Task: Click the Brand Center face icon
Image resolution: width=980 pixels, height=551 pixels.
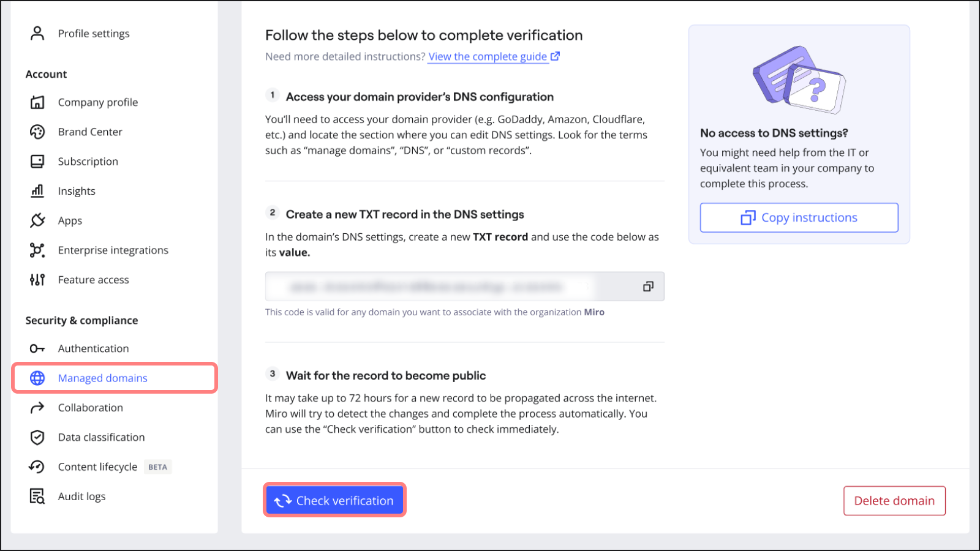Action: [37, 132]
